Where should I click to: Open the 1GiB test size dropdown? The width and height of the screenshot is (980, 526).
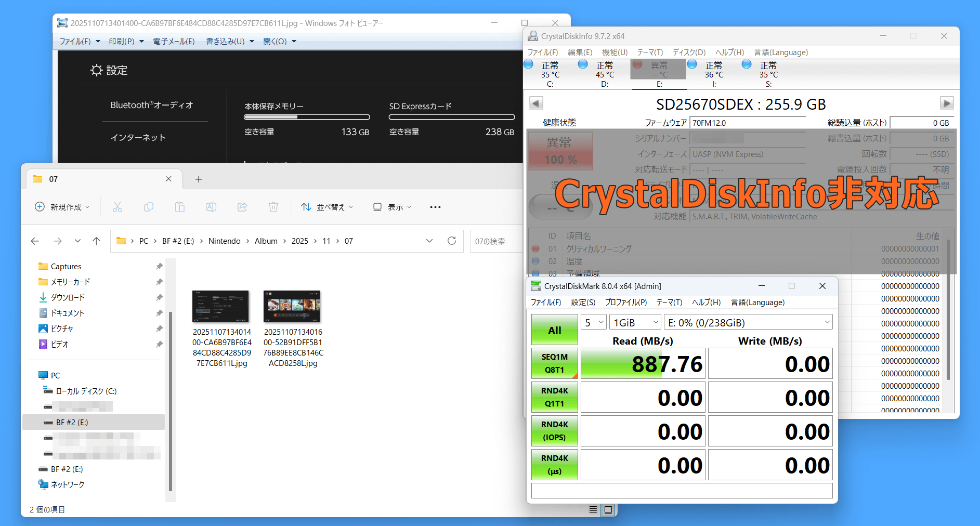tap(635, 322)
